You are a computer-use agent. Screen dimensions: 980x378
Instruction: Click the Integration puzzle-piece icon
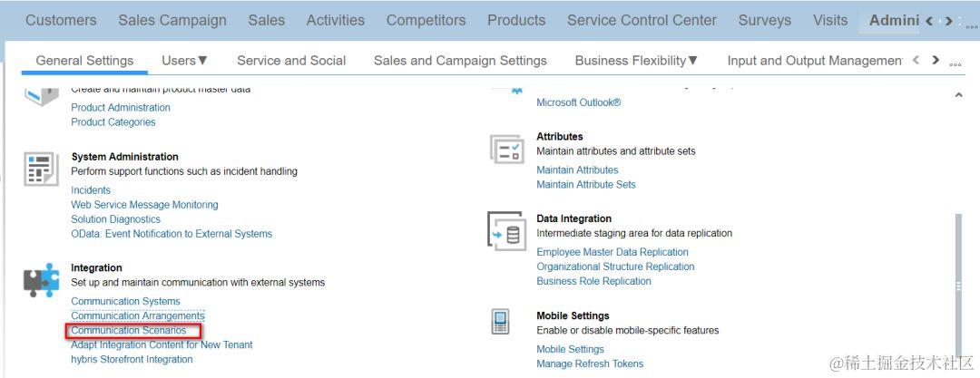tap(41, 281)
